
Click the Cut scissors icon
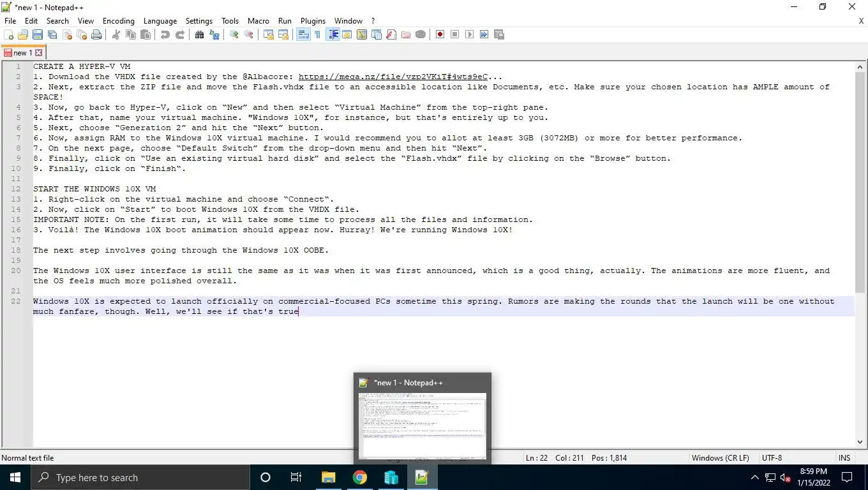click(116, 34)
